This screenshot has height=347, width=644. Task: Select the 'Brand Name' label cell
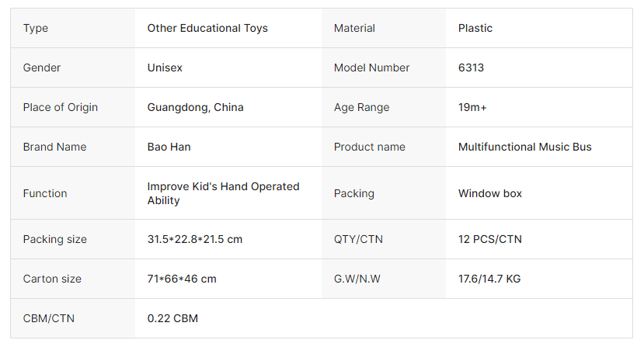[54, 147]
